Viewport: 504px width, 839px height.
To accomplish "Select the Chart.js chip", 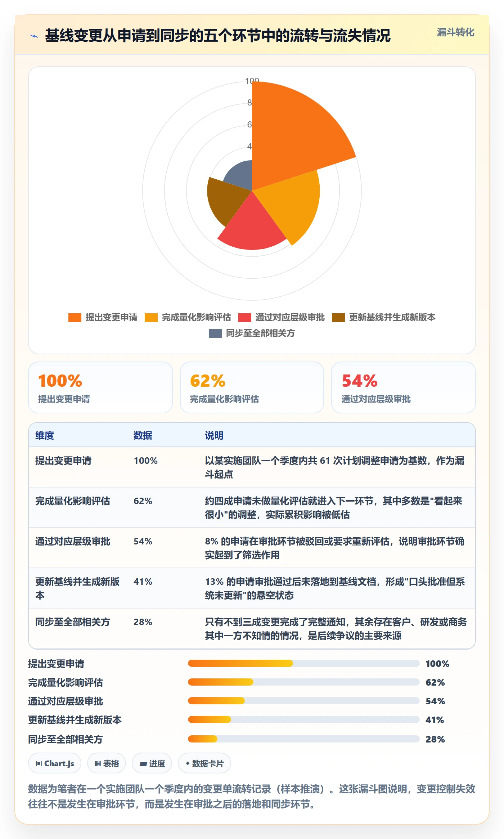I will [x=55, y=763].
